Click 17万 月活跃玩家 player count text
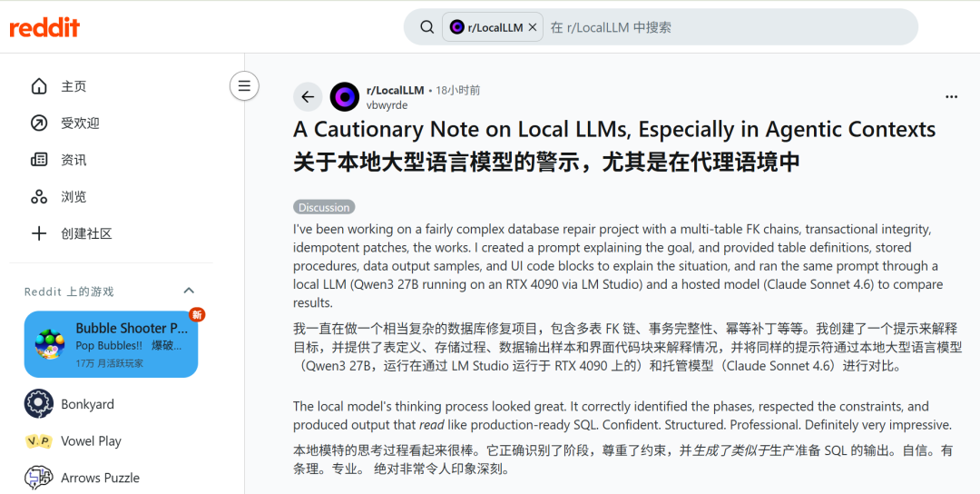This screenshot has width=980, height=494. (x=110, y=362)
